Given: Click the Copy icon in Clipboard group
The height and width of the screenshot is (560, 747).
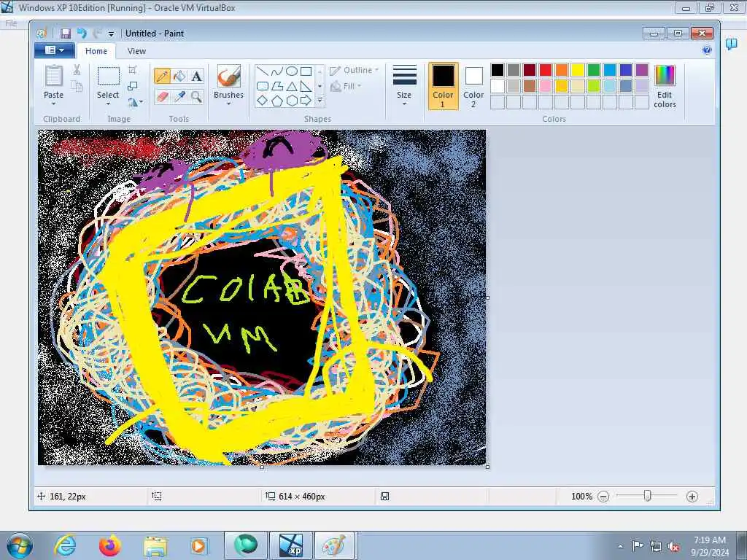Looking at the screenshot, I should tap(77, 86).
